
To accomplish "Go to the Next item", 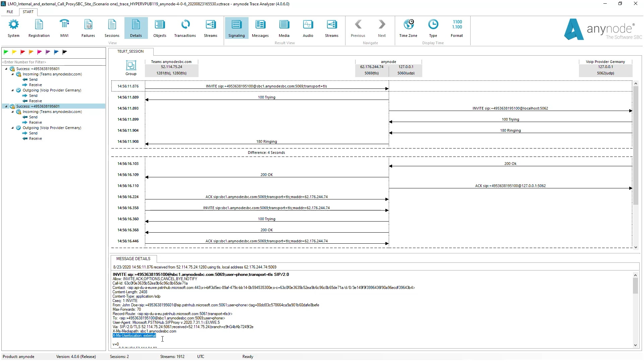I will click(382, 28).
